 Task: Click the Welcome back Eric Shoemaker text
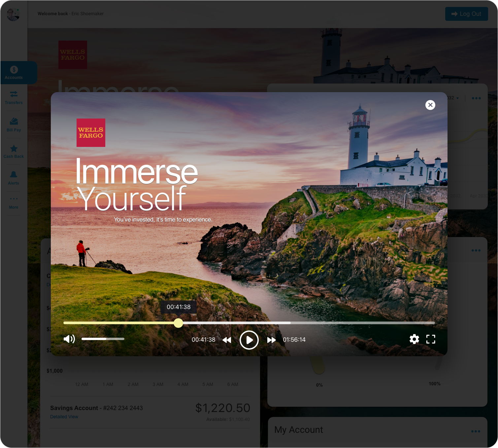tap(71, 14)
